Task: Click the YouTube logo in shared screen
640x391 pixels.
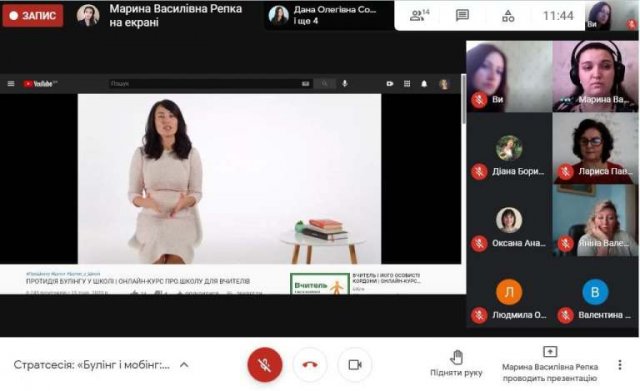Action: 40,84
